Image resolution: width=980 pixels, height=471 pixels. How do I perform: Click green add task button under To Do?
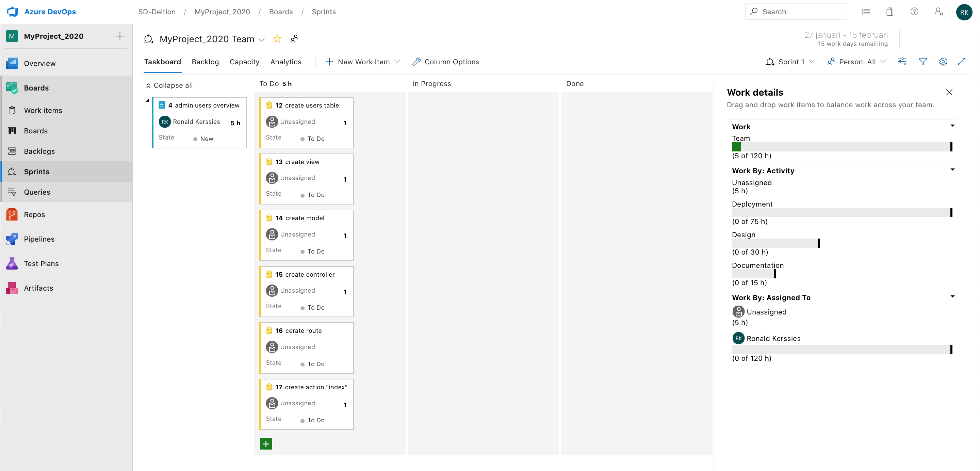[x=266, y=444]
